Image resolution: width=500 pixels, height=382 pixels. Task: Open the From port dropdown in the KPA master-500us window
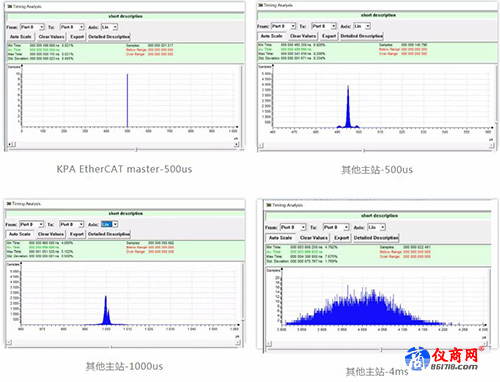(x=32, y=27)
